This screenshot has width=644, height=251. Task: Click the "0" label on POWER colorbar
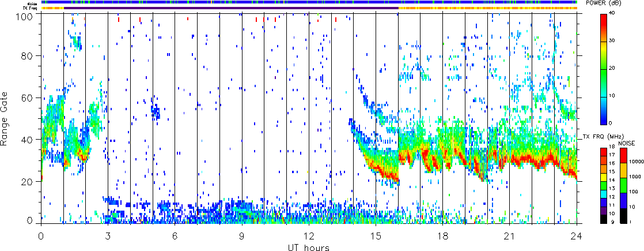[611, 123]
